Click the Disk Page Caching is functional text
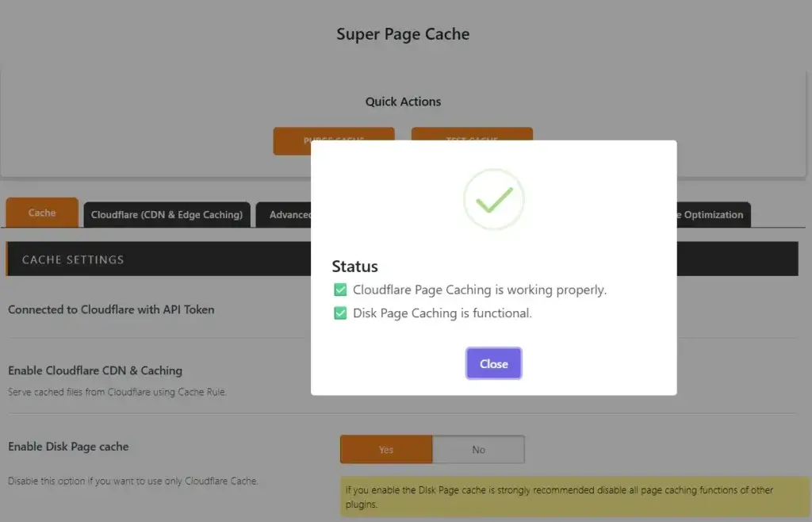The image size is (812, 522). pyautogui.click(x=442, y=313)
